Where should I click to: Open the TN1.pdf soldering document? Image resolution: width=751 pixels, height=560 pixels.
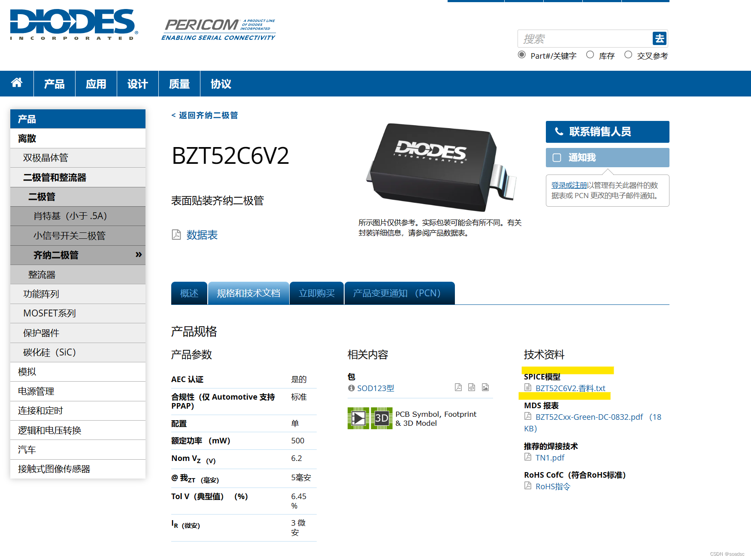550,458
